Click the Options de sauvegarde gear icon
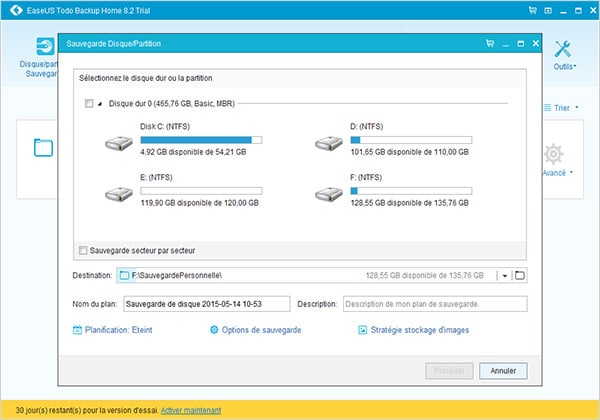600x420 pixels. click(x=214, y=329)
